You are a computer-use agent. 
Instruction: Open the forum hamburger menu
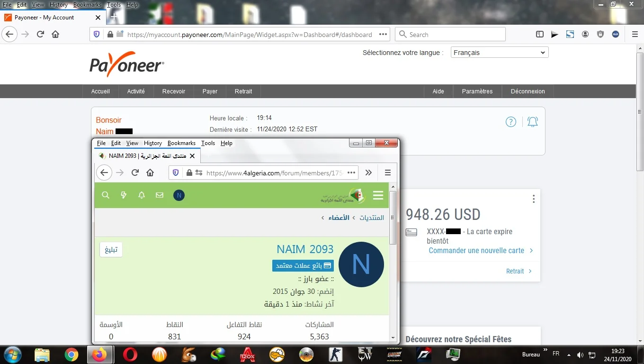378,195
